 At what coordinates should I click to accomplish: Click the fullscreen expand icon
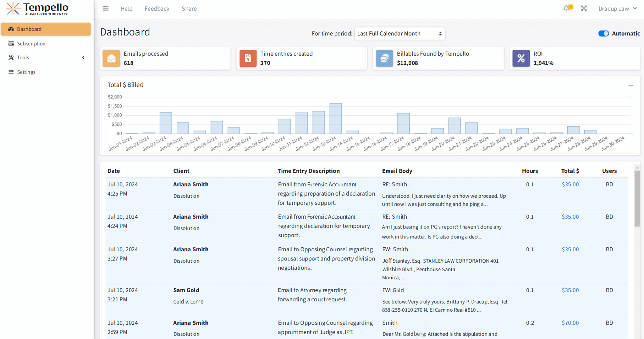point(584,8)
